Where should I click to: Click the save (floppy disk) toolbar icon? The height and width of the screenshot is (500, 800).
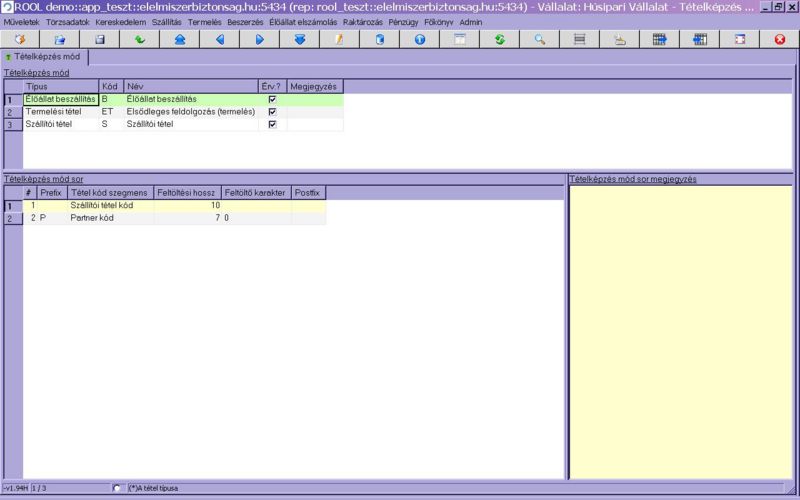click(100, 40)
